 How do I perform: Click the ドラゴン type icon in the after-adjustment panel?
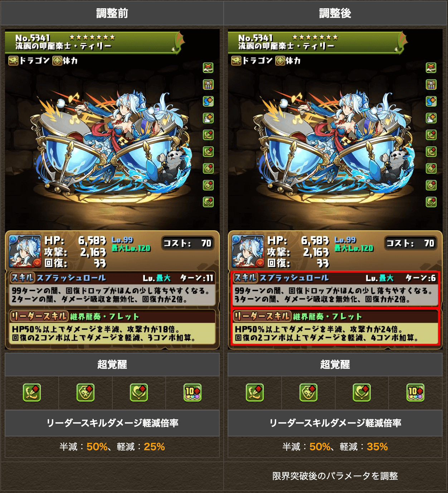pyautogui.click(x=236, y=61)
